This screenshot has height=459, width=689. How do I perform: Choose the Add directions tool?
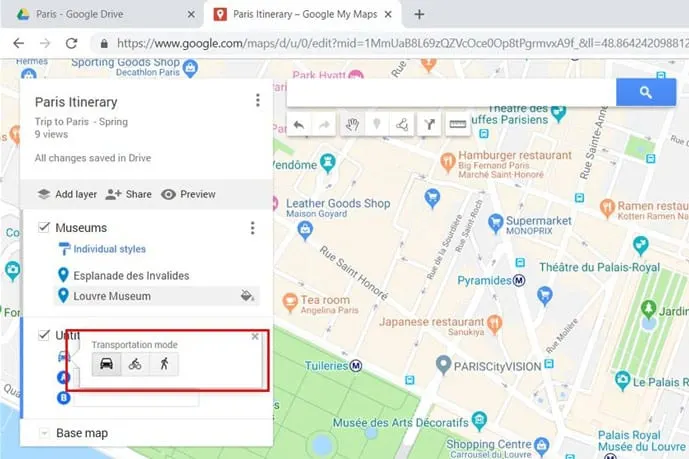click(x=429, y=125)
